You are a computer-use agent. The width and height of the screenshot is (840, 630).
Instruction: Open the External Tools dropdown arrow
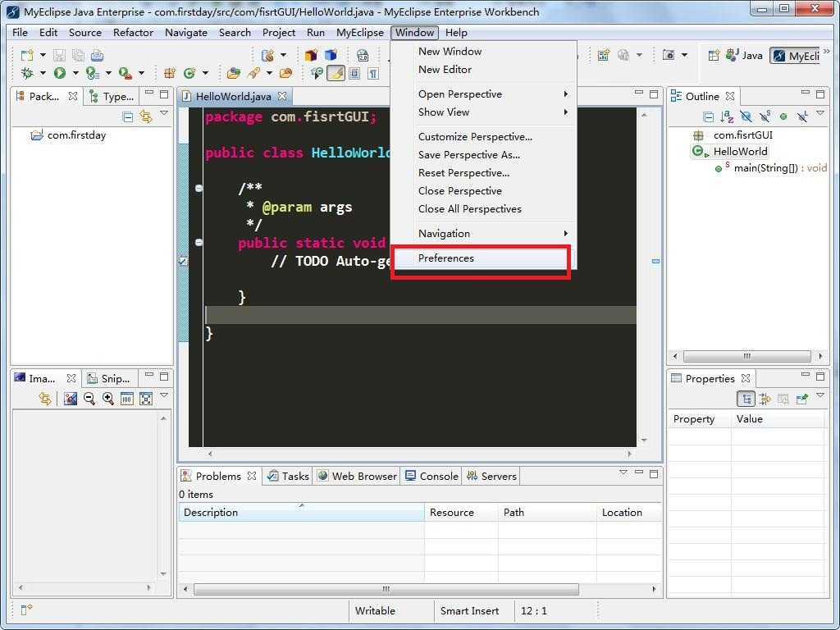(141, 73)
